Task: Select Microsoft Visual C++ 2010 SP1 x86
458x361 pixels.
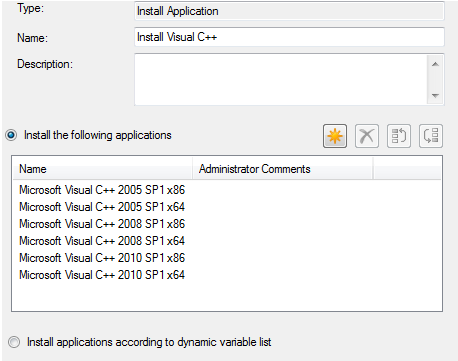Action: point(102,258)
